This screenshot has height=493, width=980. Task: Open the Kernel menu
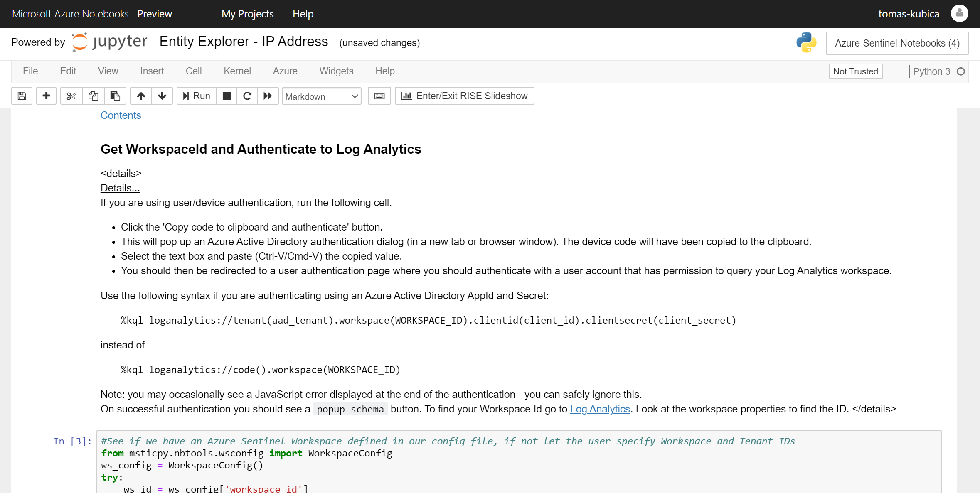(237, 71)
